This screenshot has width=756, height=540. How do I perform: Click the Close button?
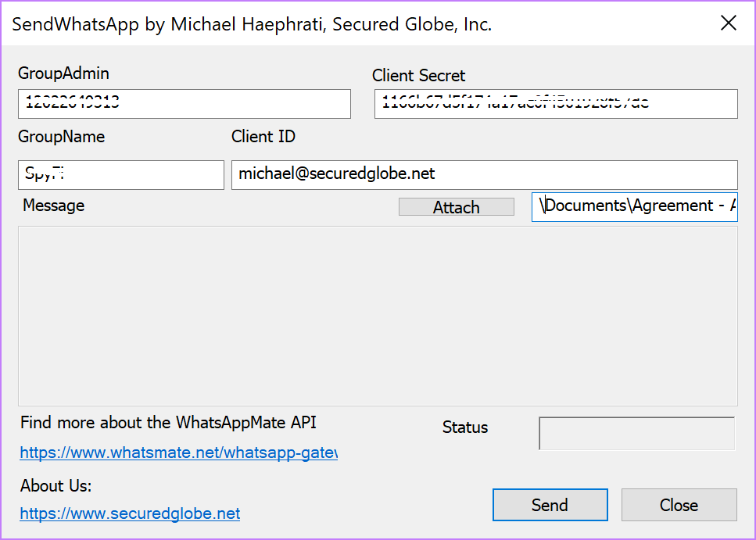[x=679, y=505]
